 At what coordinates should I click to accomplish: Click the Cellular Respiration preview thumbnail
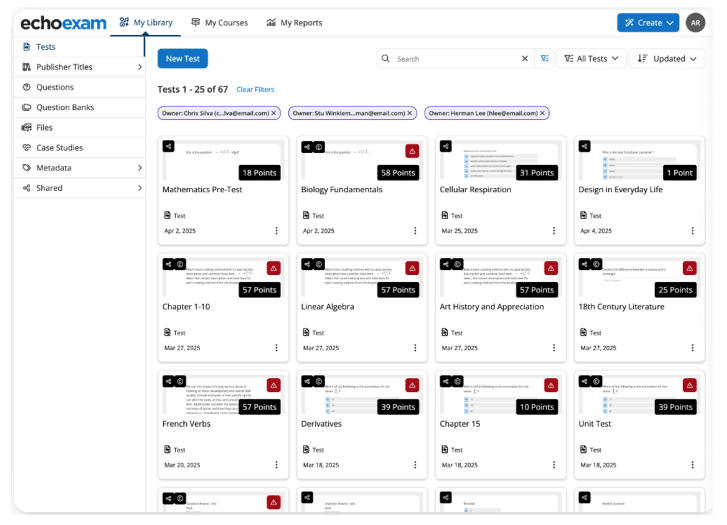(x=500, y=160)
